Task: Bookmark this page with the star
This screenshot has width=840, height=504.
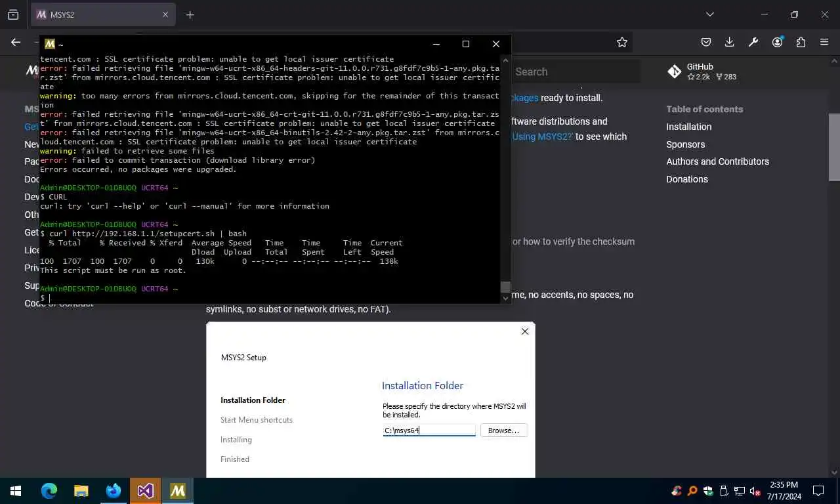Action: click(x=622, y=42)
